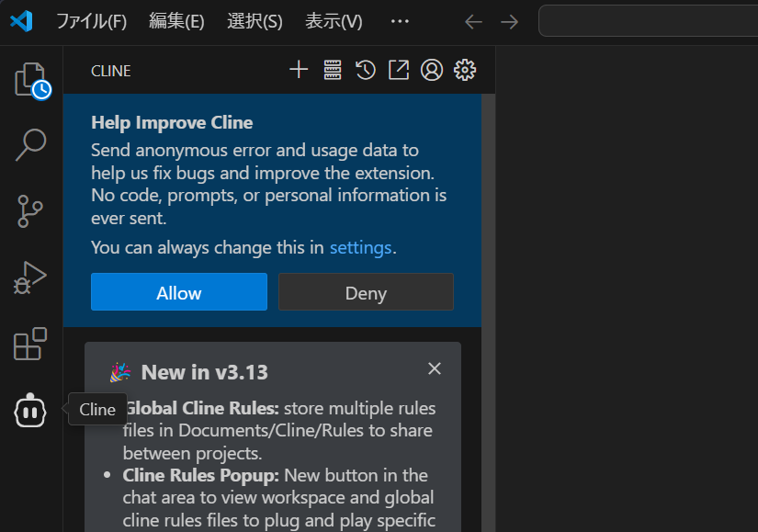The height and width of the screenshot is (532, 758).
Task: Open the 選択(S) menu
Action: (x=255, y=21)
